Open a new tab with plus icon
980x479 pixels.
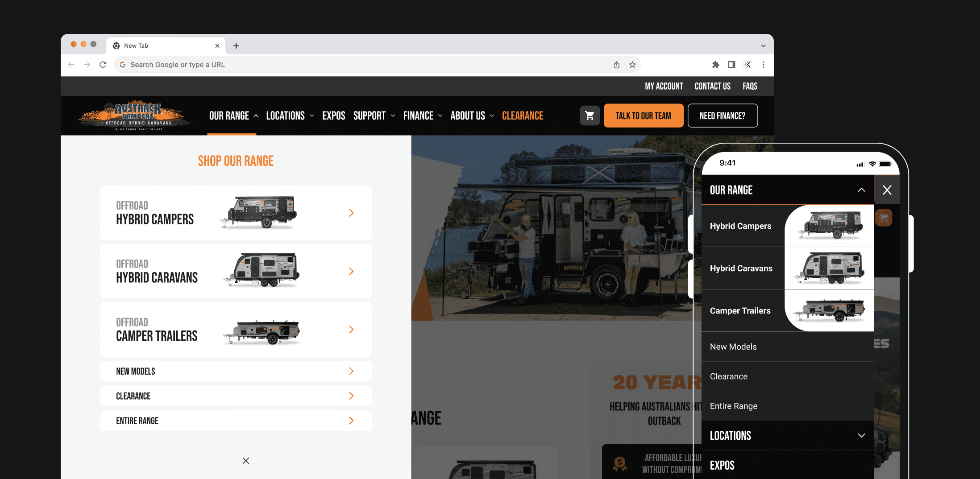click(x=236, y=45)
